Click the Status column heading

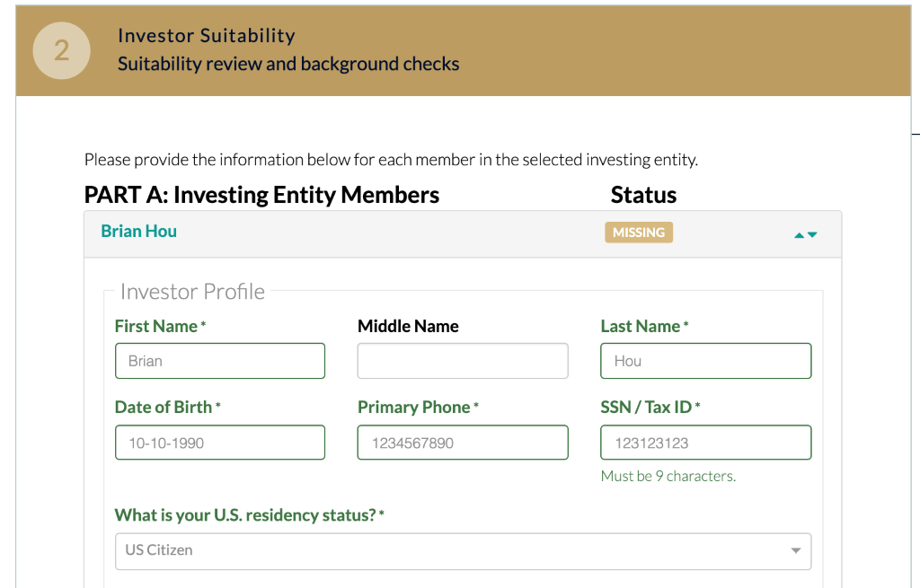(643, 195)
